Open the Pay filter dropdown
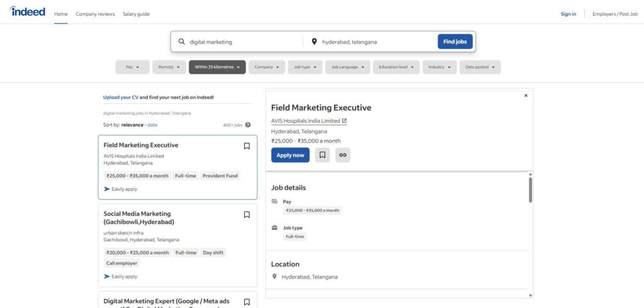 pos(132,67)
